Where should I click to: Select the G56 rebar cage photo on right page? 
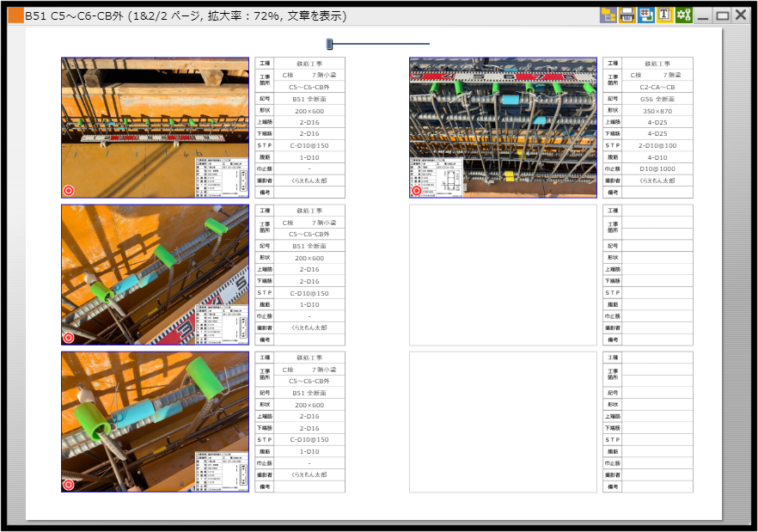pyautogui.click(x=503, y=128)
